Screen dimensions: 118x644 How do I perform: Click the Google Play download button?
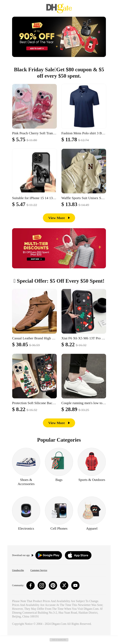tap(49, 555)
